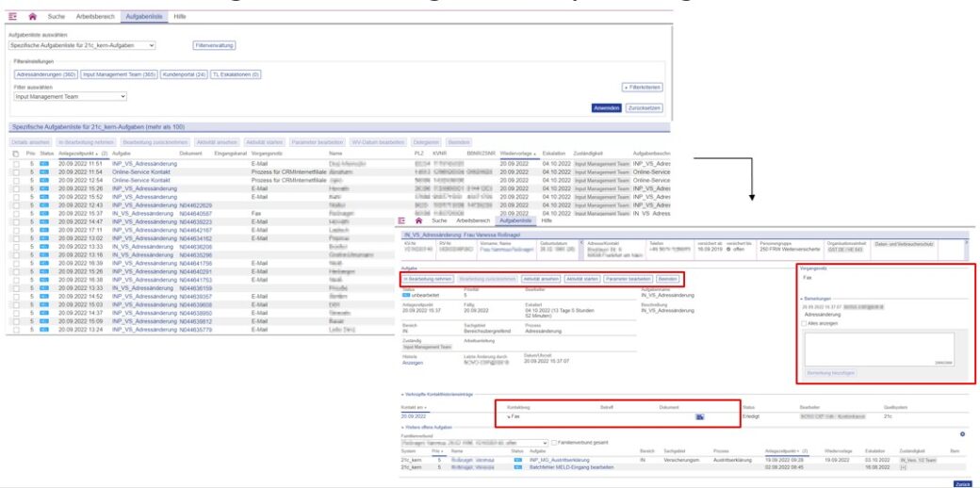Click the In Bearbeitung nehmen button in the task detail
Screen dimensions: 980x488
pyautogui.click(x=428, y=279)
